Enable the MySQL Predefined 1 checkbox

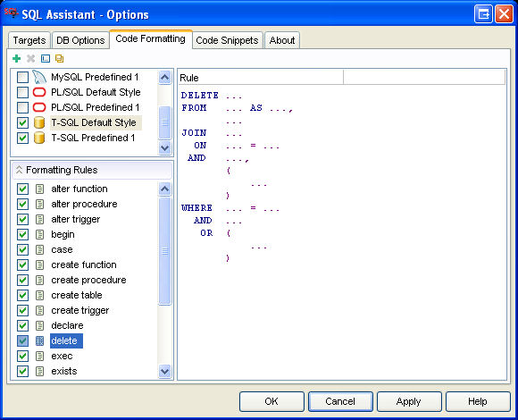click(x=23, y=78)
